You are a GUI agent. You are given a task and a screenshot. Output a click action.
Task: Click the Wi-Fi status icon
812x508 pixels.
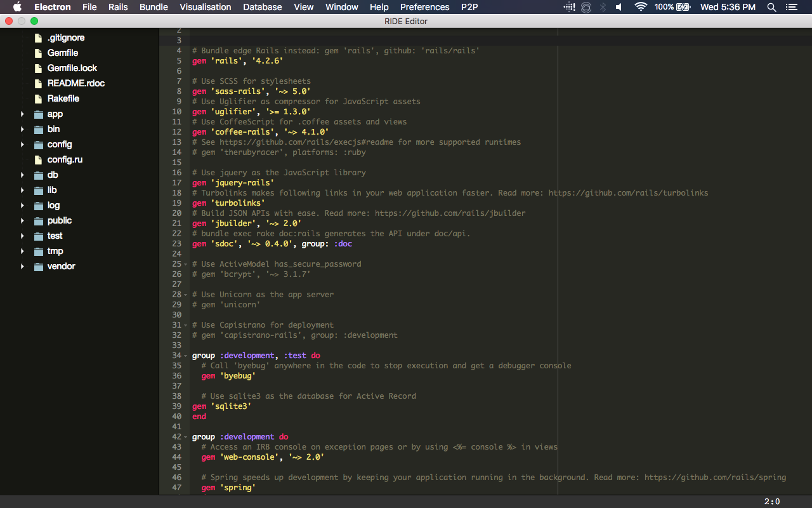click(x=641, y=7)
